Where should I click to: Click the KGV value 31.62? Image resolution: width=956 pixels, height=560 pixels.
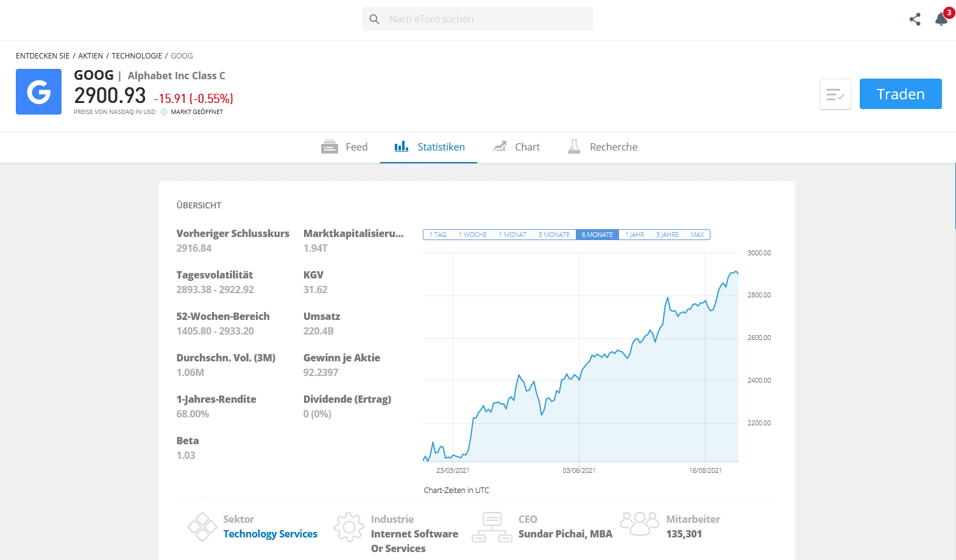(x=316, y=289)
